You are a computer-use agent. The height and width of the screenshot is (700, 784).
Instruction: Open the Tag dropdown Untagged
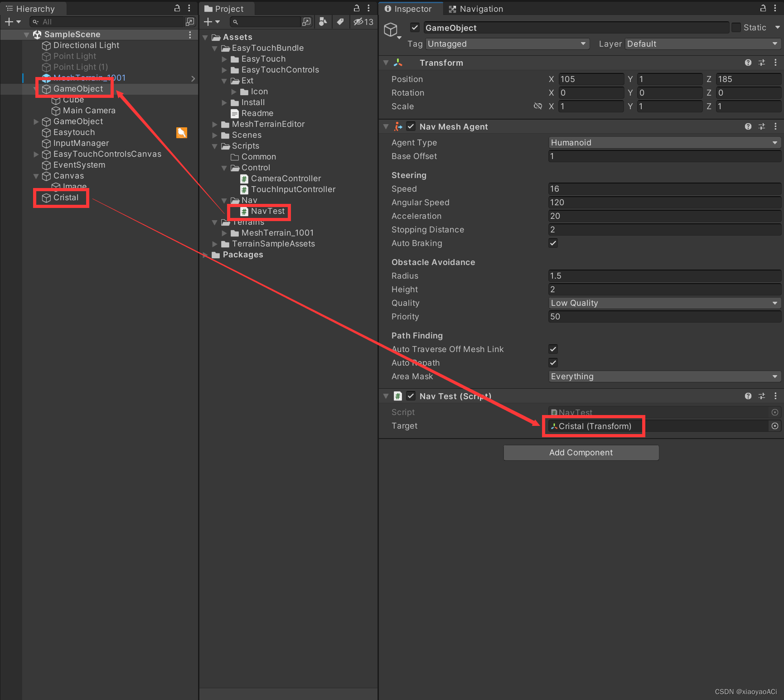(507, 44)
